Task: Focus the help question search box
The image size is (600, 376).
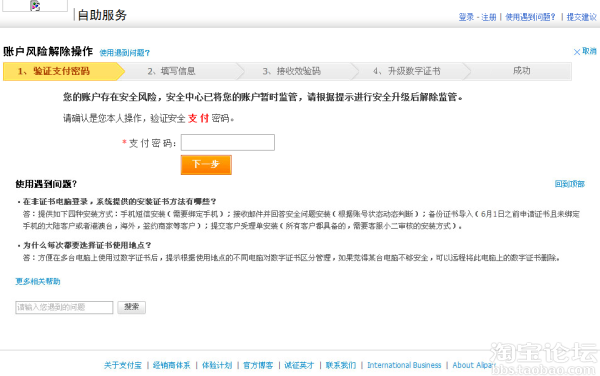Action: [64, 307]
